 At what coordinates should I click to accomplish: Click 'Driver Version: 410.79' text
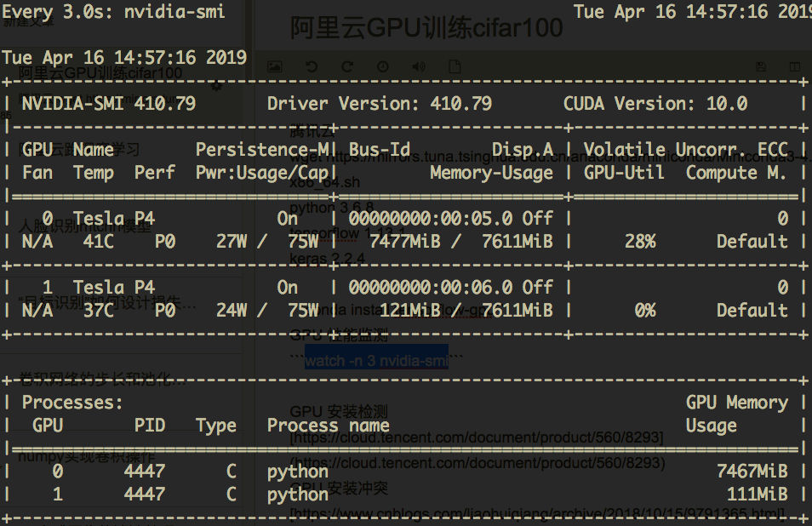point(380,104)
